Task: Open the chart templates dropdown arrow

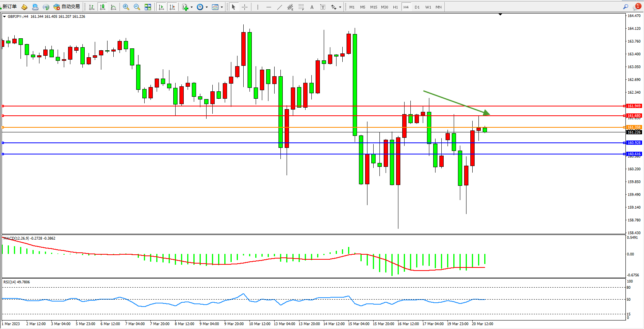Action: coord(222,7)
